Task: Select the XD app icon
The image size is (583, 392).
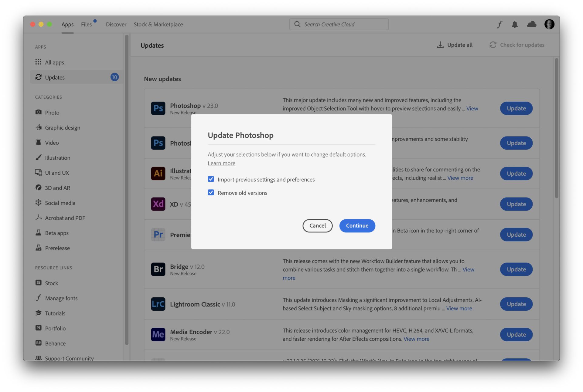Action: pyautogui.click(x=158, y=204)
